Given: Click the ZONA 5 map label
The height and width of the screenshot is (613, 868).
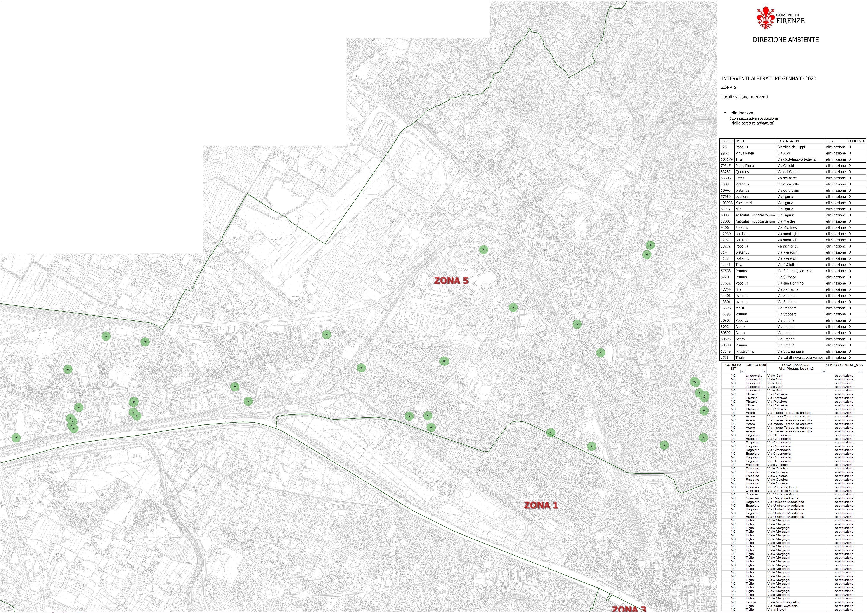Looking at the screenshot, I should tap(451, 281).
